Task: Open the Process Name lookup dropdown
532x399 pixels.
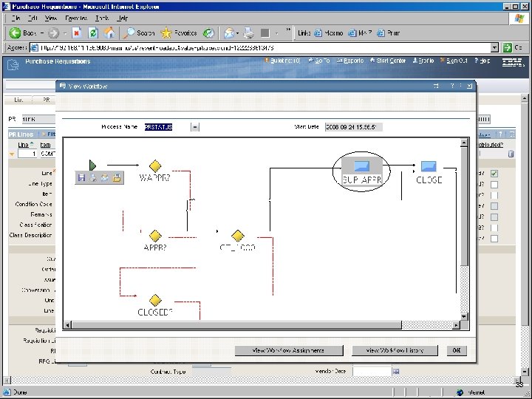Action: [x=195, y=127]
